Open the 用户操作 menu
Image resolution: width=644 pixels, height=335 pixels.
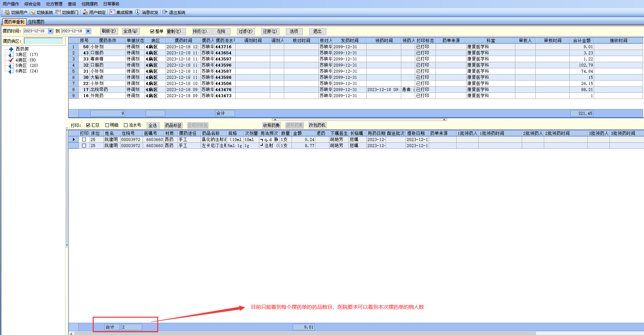click(x=11, y=4)
